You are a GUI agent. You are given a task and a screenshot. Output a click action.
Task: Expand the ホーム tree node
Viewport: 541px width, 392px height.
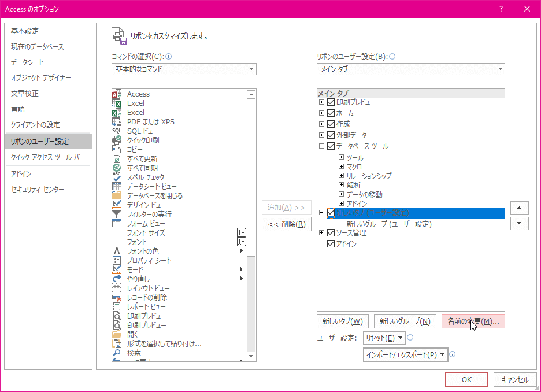tap(321, 113)
